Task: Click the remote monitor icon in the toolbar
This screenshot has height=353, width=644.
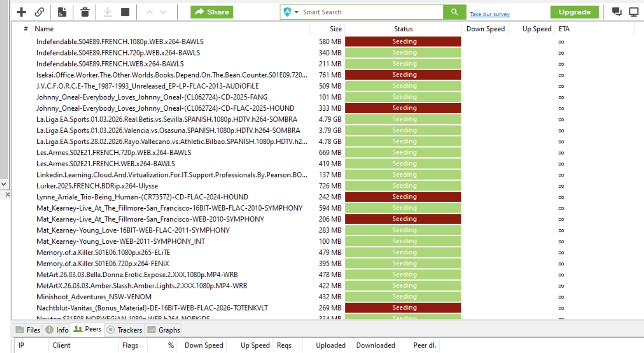Action: tap(633, 12)
